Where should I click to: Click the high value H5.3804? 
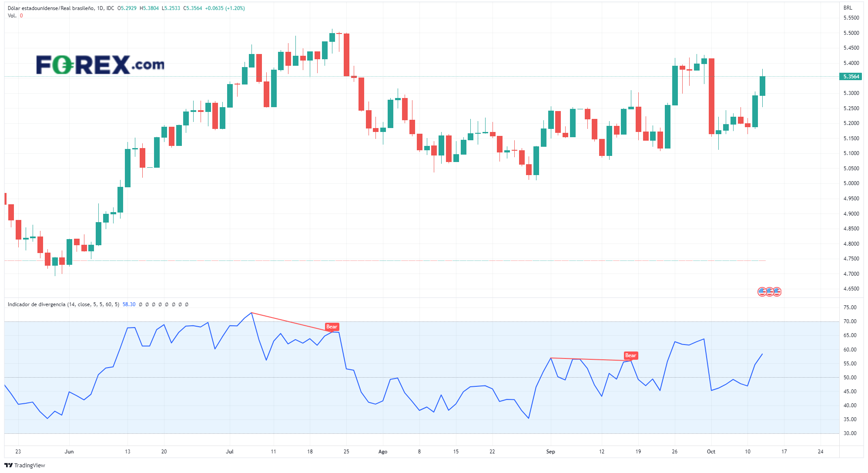149,8
